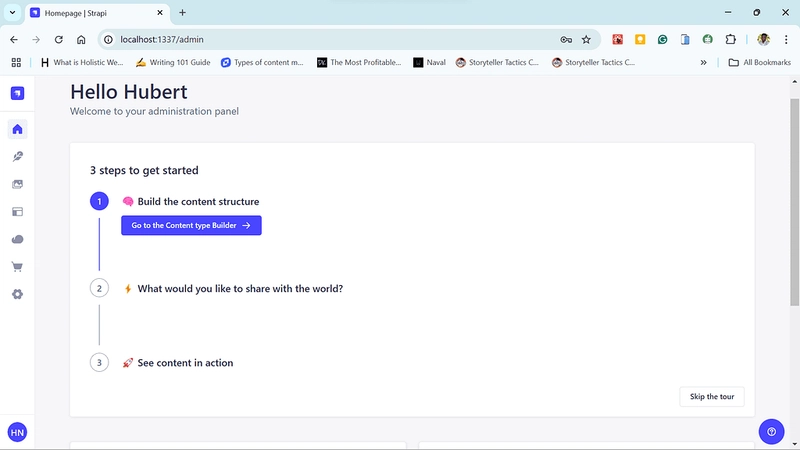The image size is (800, 450).
Task: Open the Content-Type Builder sidebar icon
Action: (x=17, y=212)
